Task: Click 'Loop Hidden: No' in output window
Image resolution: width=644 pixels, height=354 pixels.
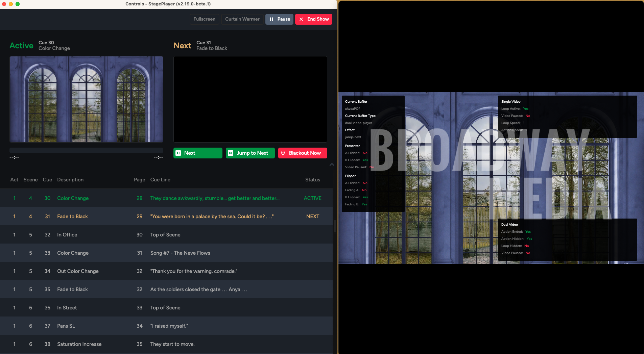Action: [515, 246]
